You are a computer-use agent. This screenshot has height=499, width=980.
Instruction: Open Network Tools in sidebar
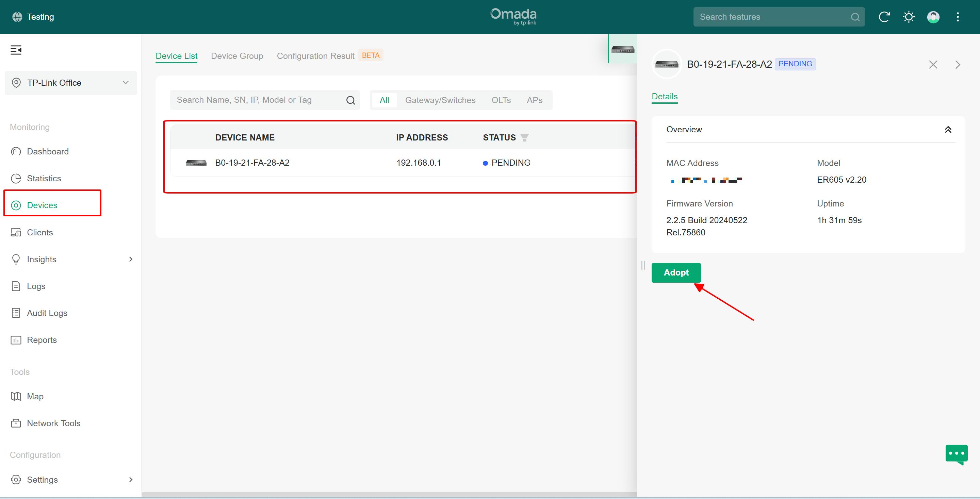54,423
